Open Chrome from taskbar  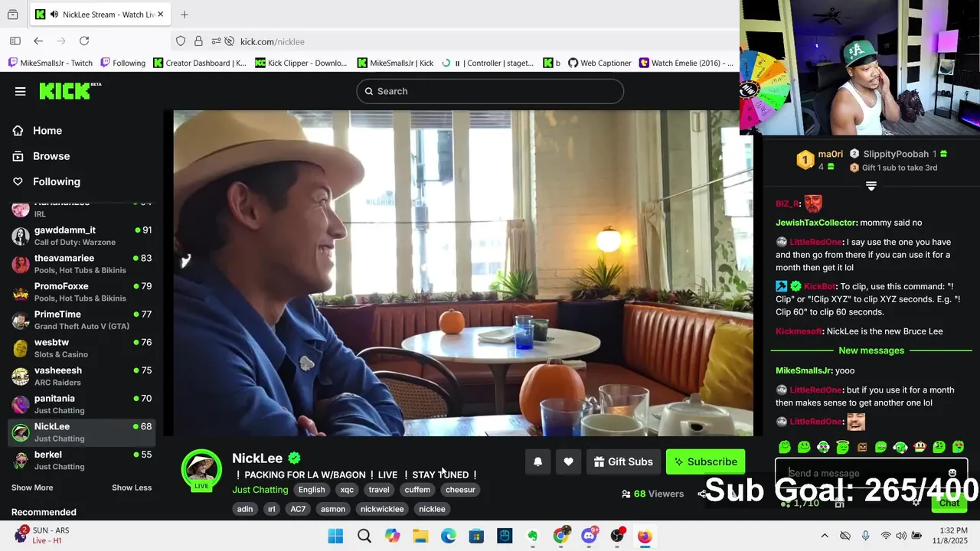pos(561,536)
